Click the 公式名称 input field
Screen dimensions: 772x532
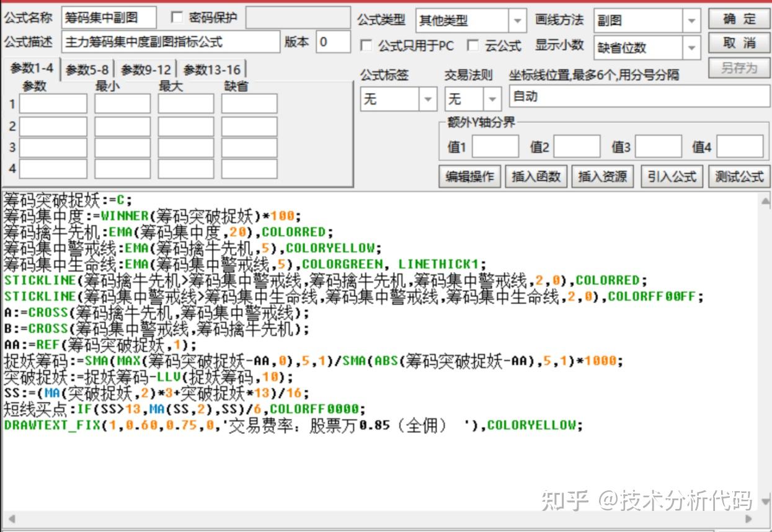109,17
